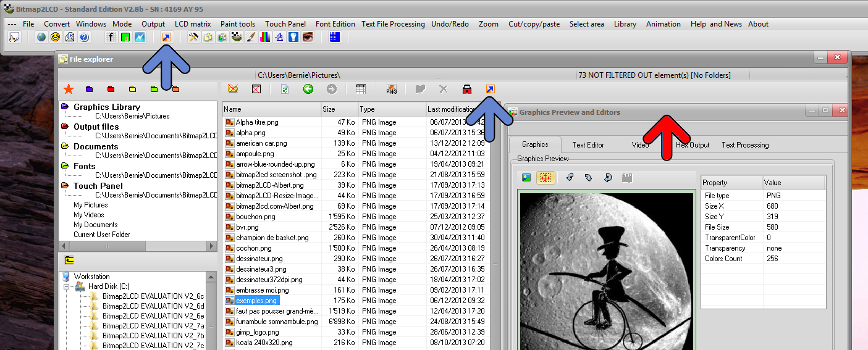
Task: Sort file list by Size column header
Action: pos(339,109)
